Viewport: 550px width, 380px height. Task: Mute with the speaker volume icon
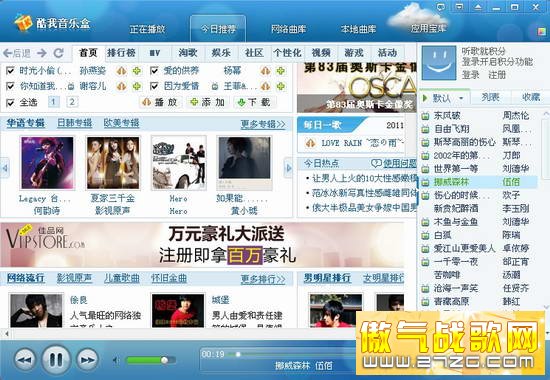116,360
